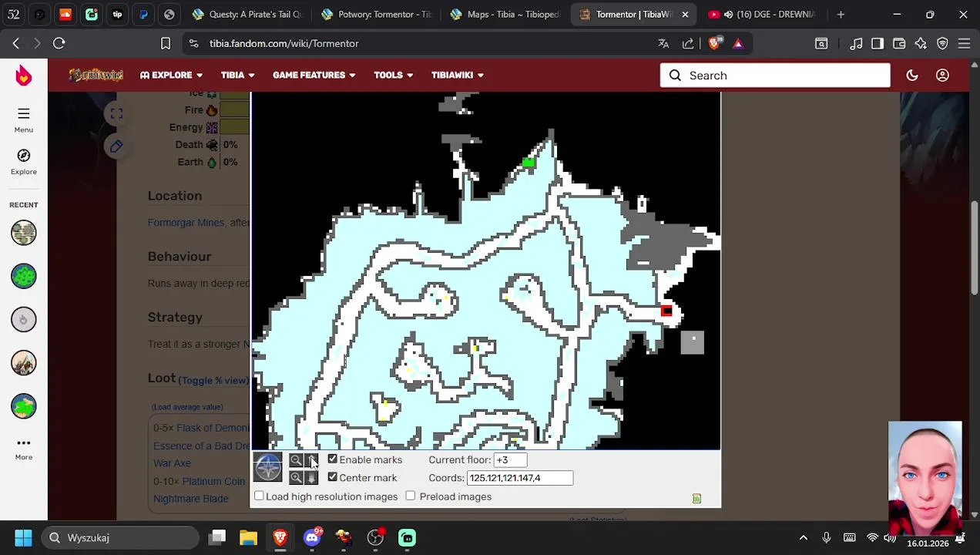Image resolution: width=980 pixels, height=555 pixels.
Task: Switch to Maps - Tibia tab
Action: pyautogui.click(x=505, y=15)
